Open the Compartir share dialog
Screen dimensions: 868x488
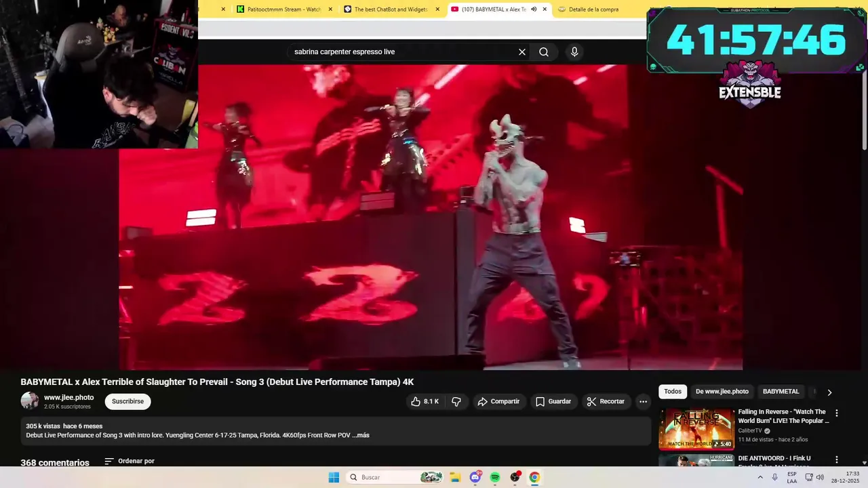coord(498,402)
